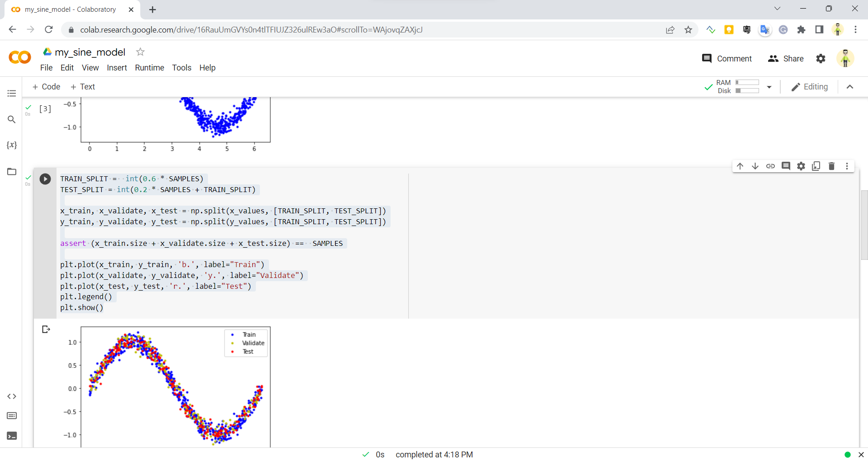This screenshot has width=868, height=461.
Task: Run the TRAIN_SPLIT code cell
Action: coord(45,179)
